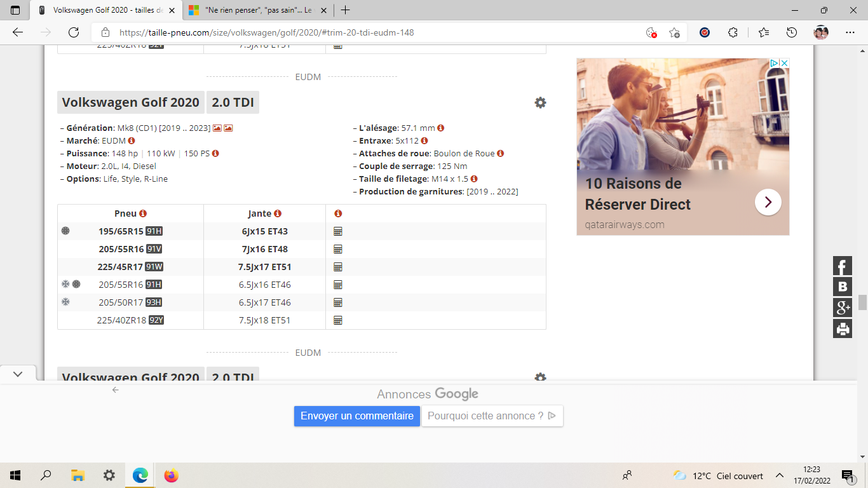Click the site information lock icon
This screenshot has height=488, width=868.
click(105, 32)
